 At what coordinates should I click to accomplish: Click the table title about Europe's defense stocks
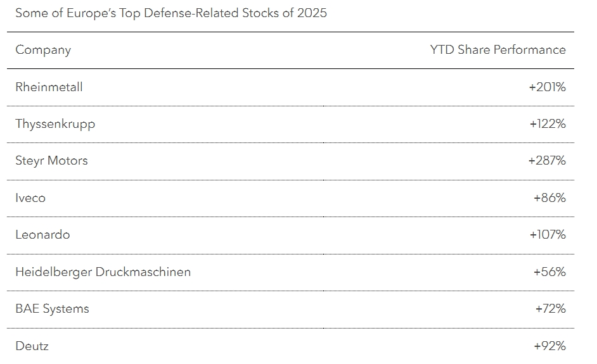coord(171,13)
